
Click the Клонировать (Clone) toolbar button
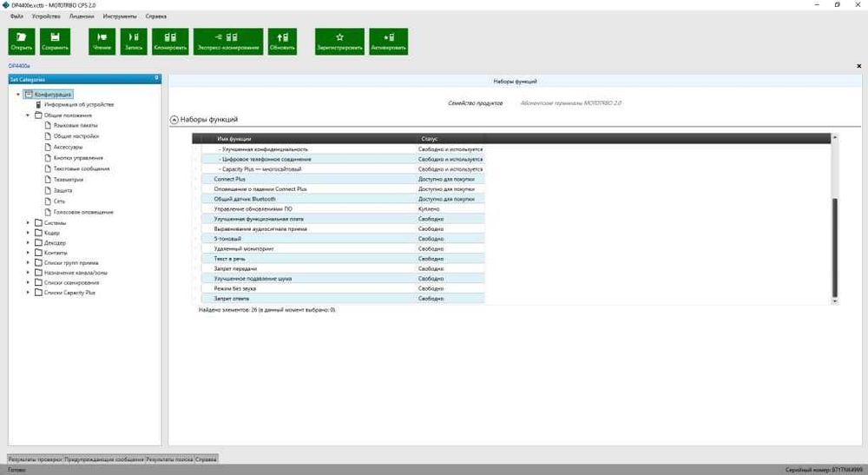(x=170, y=42)
